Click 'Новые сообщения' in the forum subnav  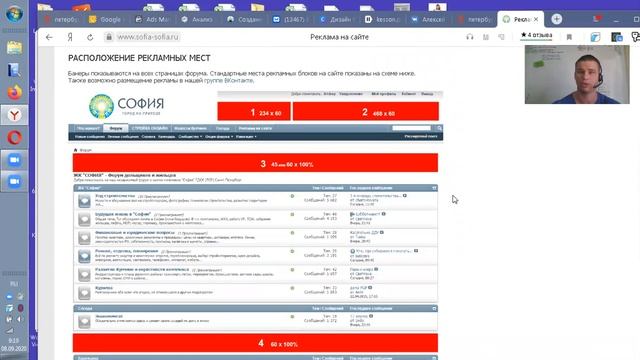[90, 137]
